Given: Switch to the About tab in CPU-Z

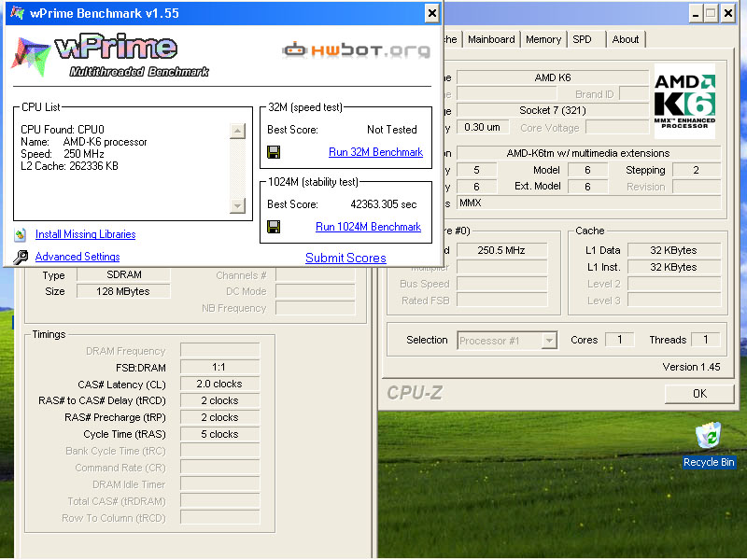Looking at the screenshot, I should pos(625,39).
